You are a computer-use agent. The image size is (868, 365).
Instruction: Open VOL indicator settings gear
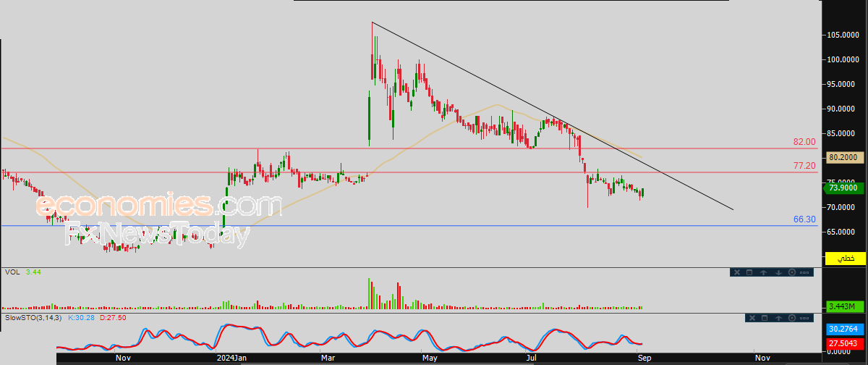792,272
